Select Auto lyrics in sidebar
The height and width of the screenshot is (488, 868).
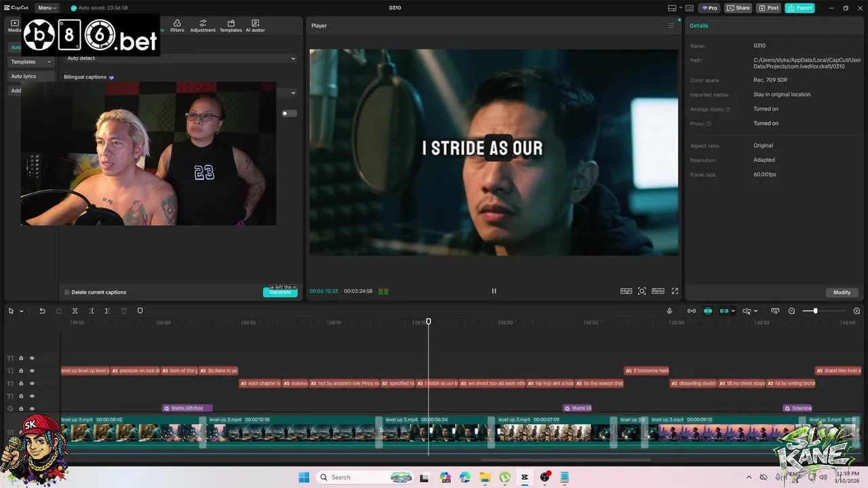[31, 77]
